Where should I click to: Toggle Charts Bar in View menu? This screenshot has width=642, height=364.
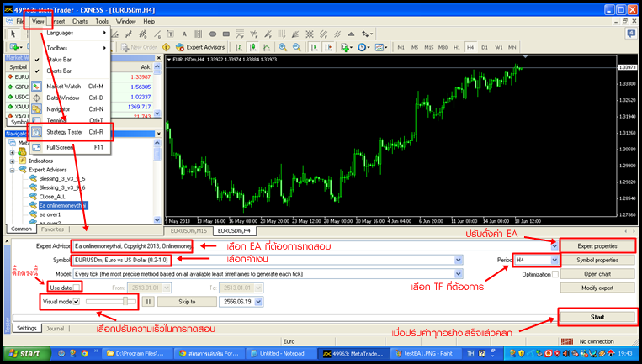[71, 71]
